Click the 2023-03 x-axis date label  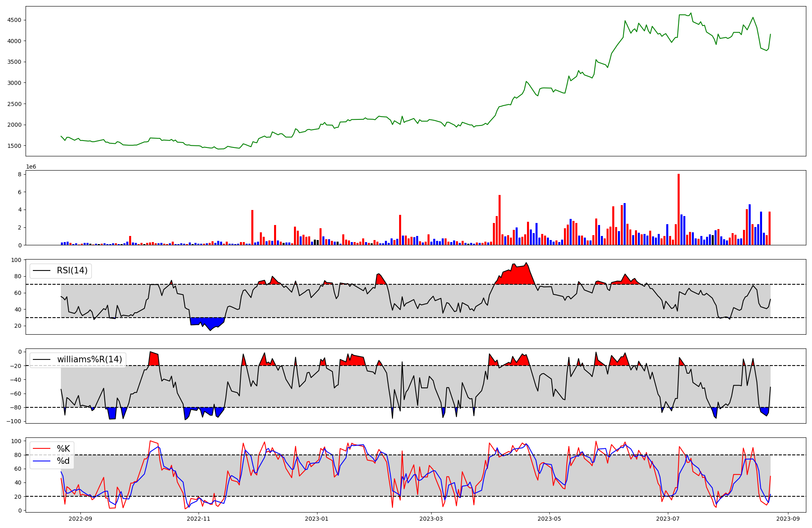[431, 518]
